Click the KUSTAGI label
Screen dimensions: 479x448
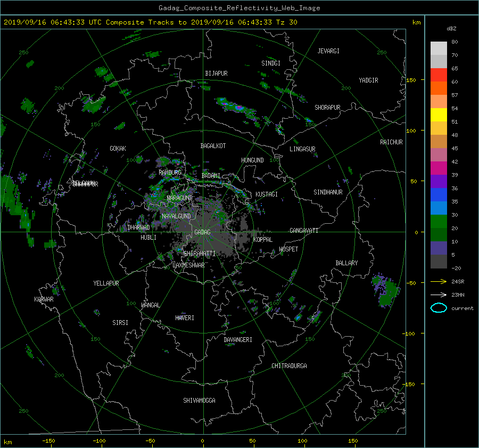point(267,194)
